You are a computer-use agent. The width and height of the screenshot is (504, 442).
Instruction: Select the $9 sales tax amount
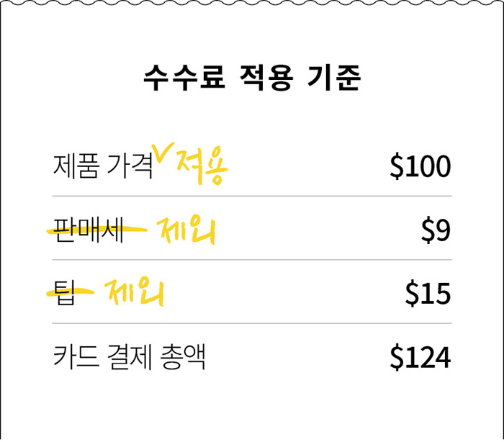point(436,231)
